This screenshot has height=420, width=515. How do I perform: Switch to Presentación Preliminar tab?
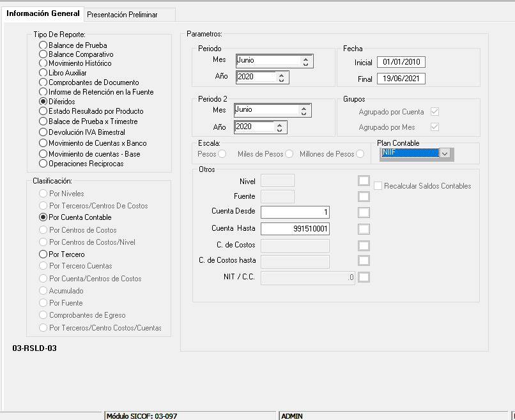[x=122, y=14]
